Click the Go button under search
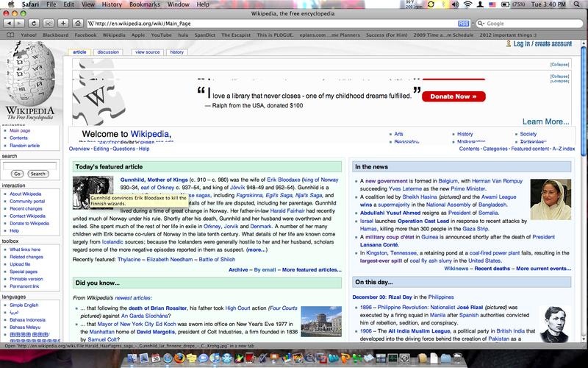 [x=17, y=174]
